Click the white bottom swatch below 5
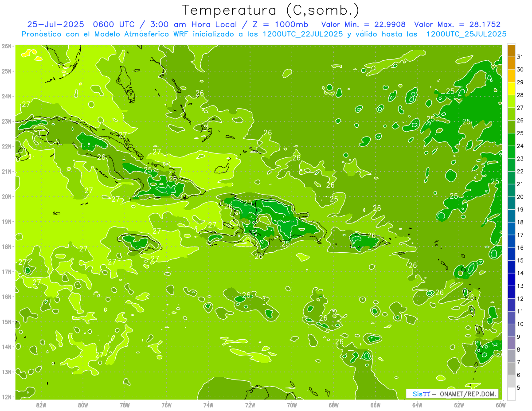The height and width of the screenshot is (411, 532). [x=511, y=394]
